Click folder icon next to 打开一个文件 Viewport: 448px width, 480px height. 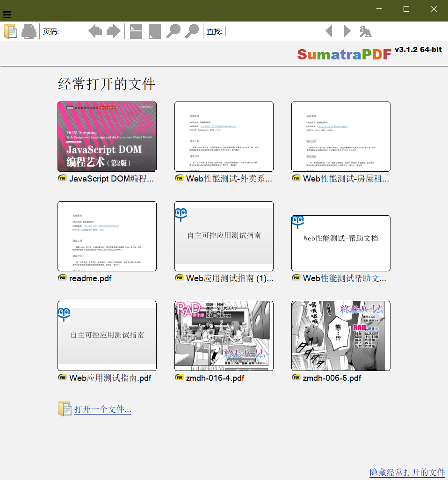coord(65,409)
